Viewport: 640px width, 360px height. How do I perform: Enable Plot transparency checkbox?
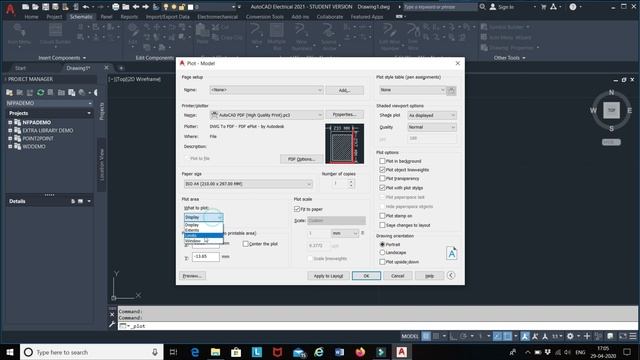tap(382, 178)
